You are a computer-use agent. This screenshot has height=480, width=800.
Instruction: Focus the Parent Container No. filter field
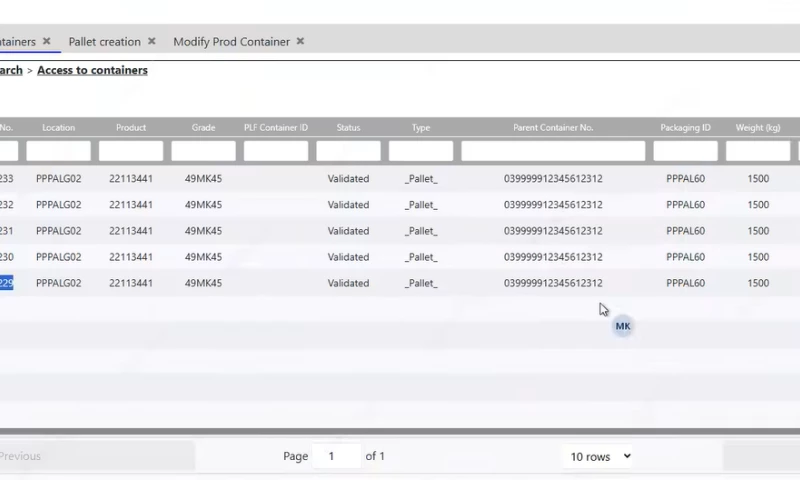(x=553, y=151)
